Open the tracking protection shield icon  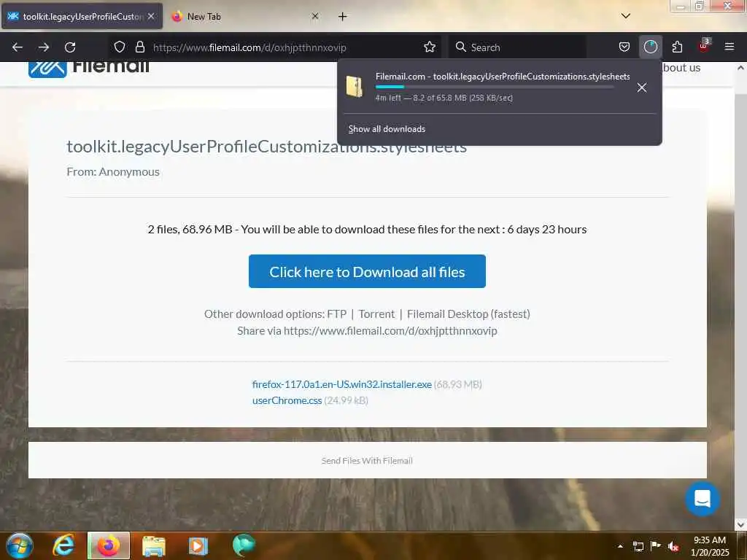pos(119,47)
